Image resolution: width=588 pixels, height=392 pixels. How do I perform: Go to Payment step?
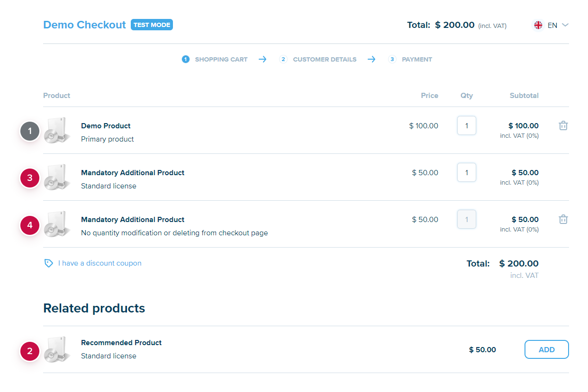coord(416,60)
